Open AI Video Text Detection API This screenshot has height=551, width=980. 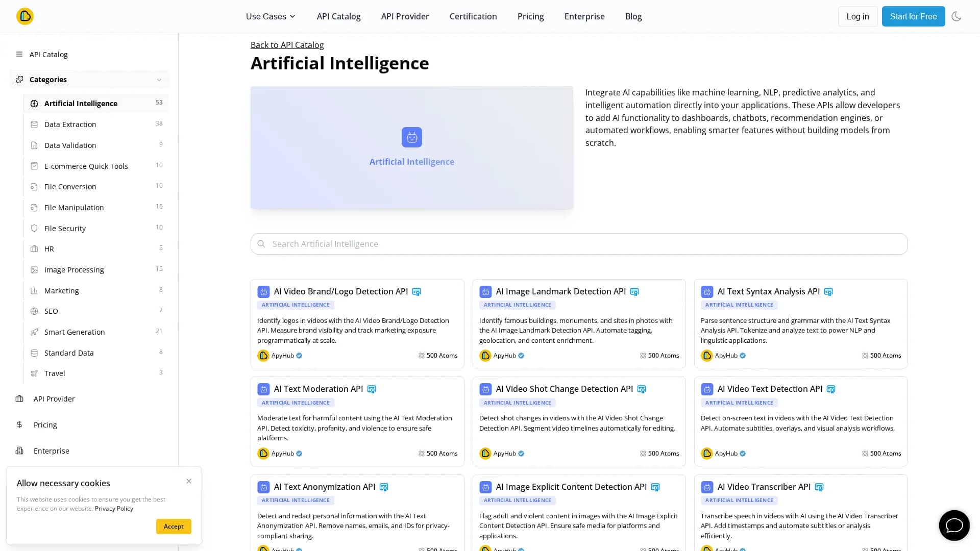[x=770, y=389]
